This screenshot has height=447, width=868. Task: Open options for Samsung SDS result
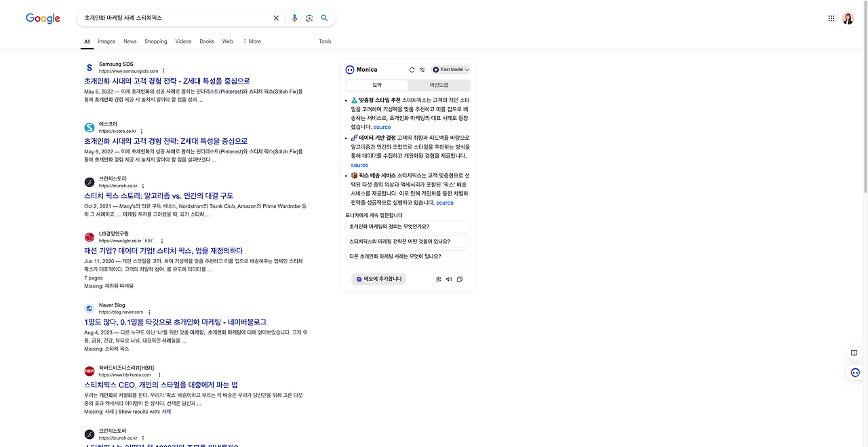(x=163, y=71)
